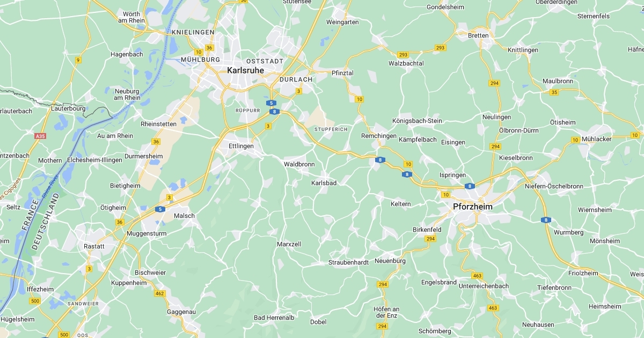Click the Bretten town label
644x338 pixels.
[x=478, y=36]
